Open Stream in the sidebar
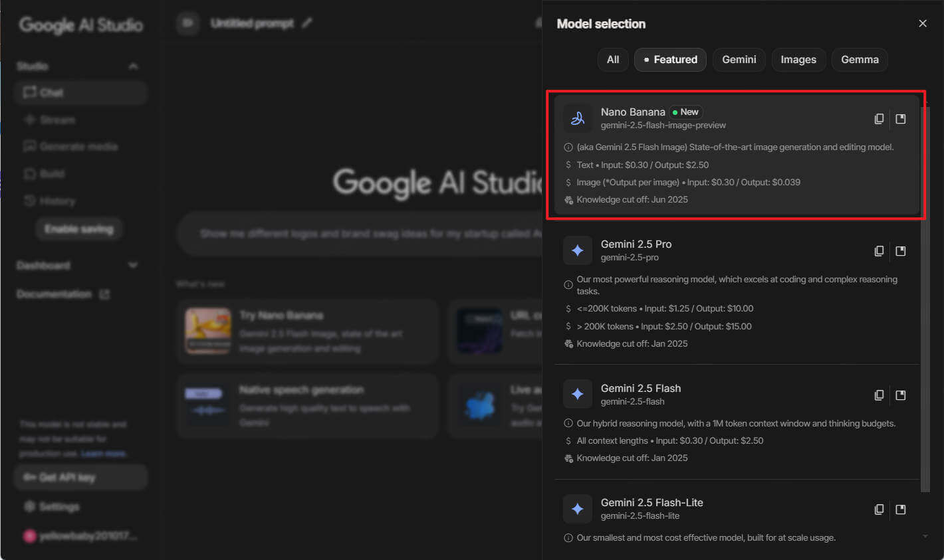 click(80, 120)
